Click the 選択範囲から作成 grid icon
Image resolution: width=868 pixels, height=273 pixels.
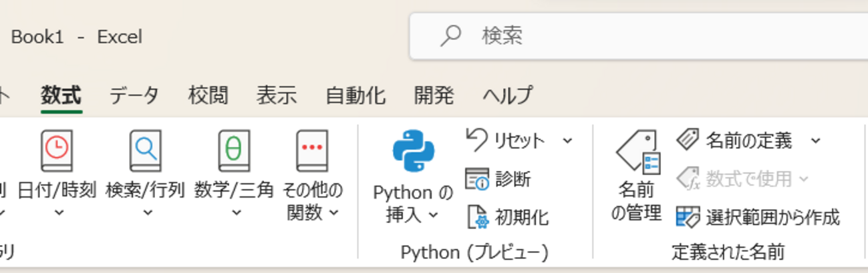pyautogui.click(x=688, y=216)
